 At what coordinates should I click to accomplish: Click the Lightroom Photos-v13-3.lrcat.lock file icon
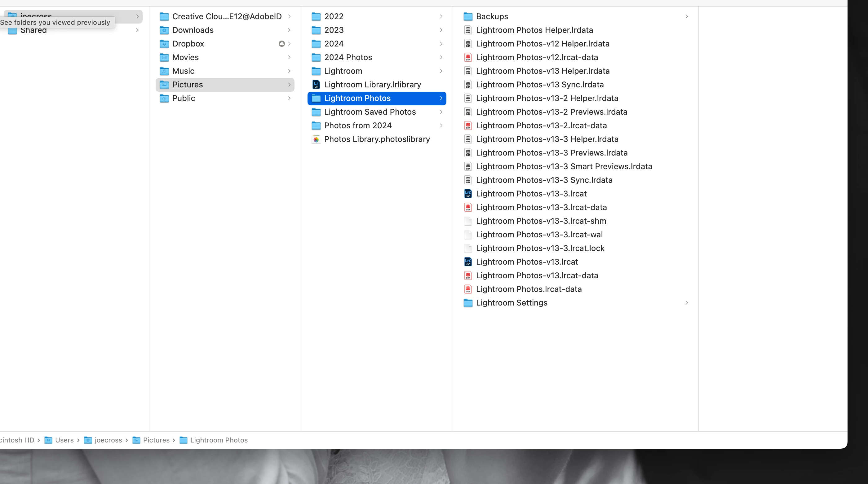click(468, 248)
